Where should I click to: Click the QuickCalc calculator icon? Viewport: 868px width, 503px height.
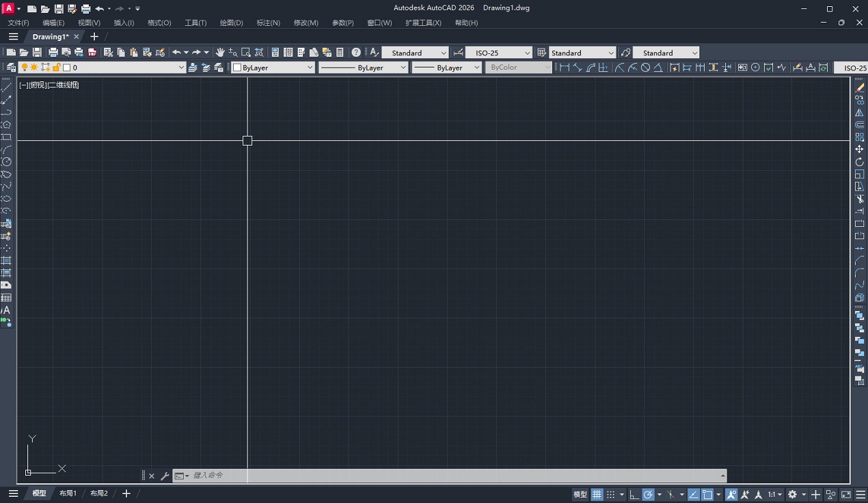(340, 53)
